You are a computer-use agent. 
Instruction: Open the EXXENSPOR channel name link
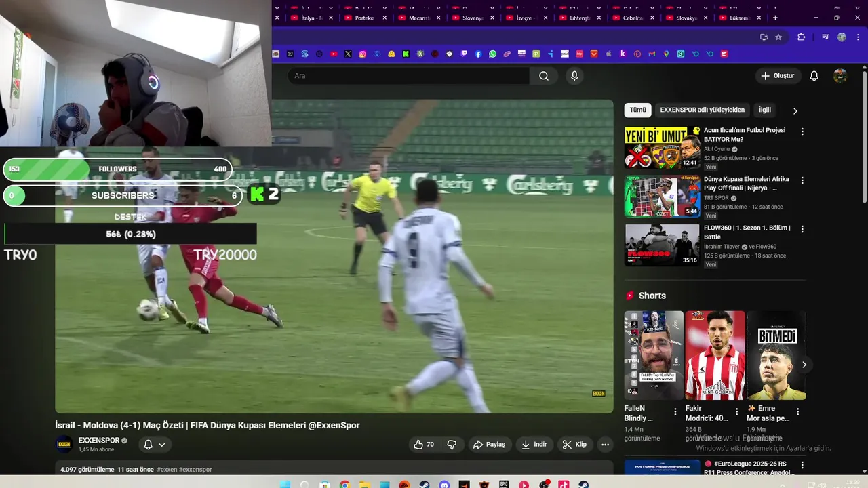coord(99,441)
